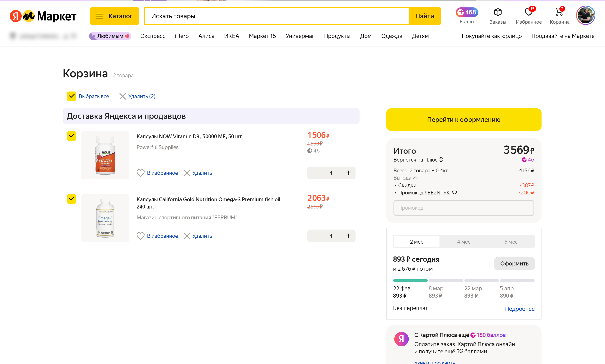605x364 pixels.
Task: Select the '4 мес' installment tab
Action: pos(464,242)
